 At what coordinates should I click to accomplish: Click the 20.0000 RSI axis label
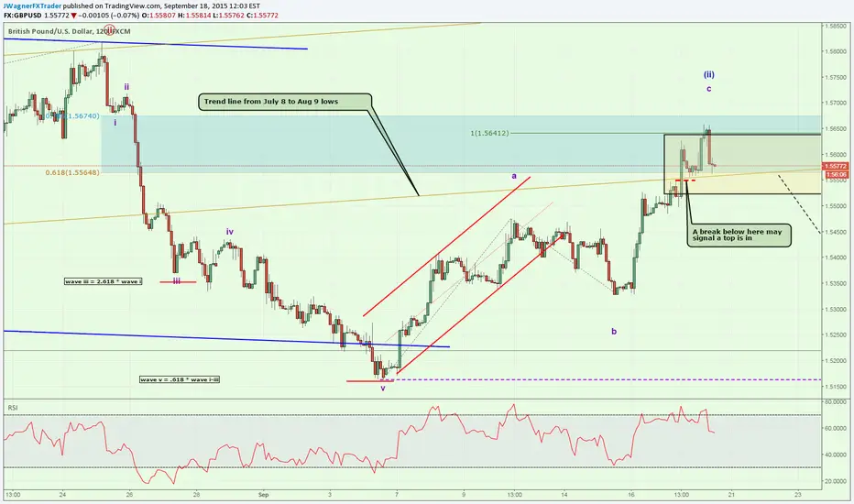[x=836, y=481]
